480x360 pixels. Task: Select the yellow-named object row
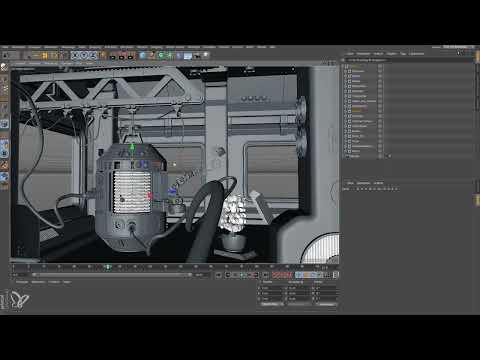[x=356, y=111]
